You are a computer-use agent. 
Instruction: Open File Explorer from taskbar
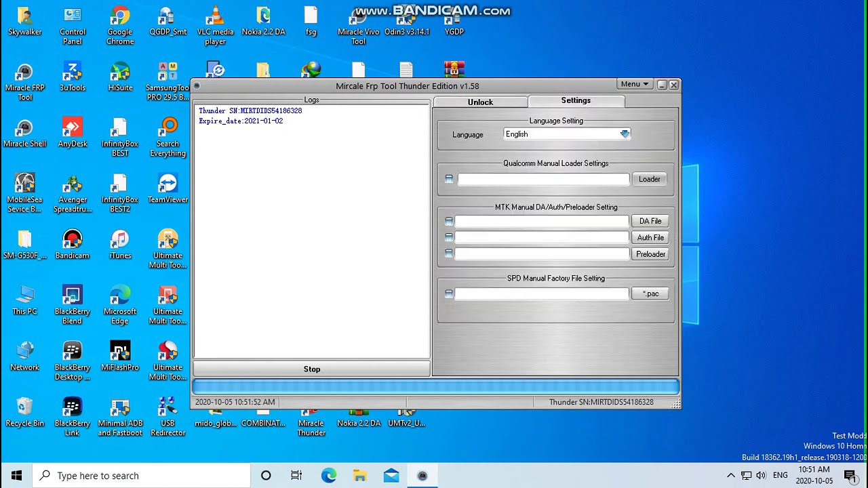[x=360, y=475]
